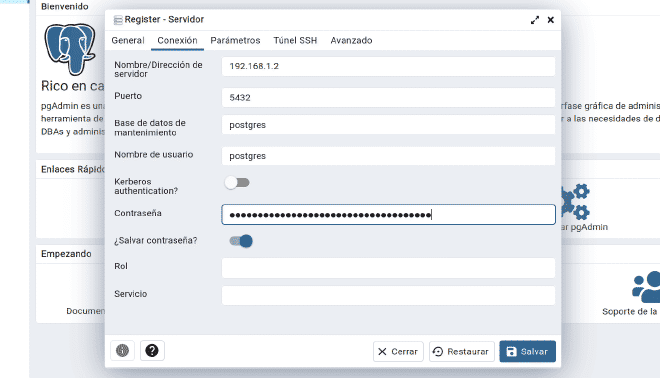Click the Soporte de la link text

click(x=630, y=311)
